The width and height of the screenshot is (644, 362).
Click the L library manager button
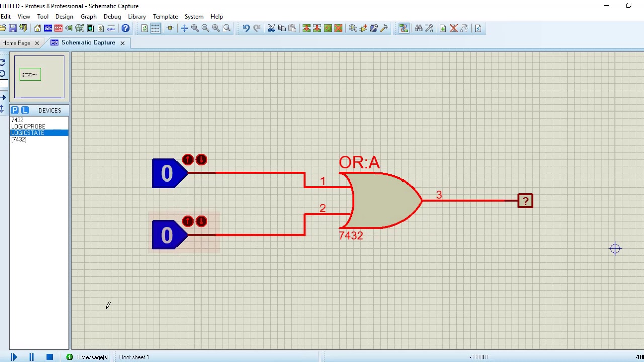pyautogui.click(x=25, y=110)
